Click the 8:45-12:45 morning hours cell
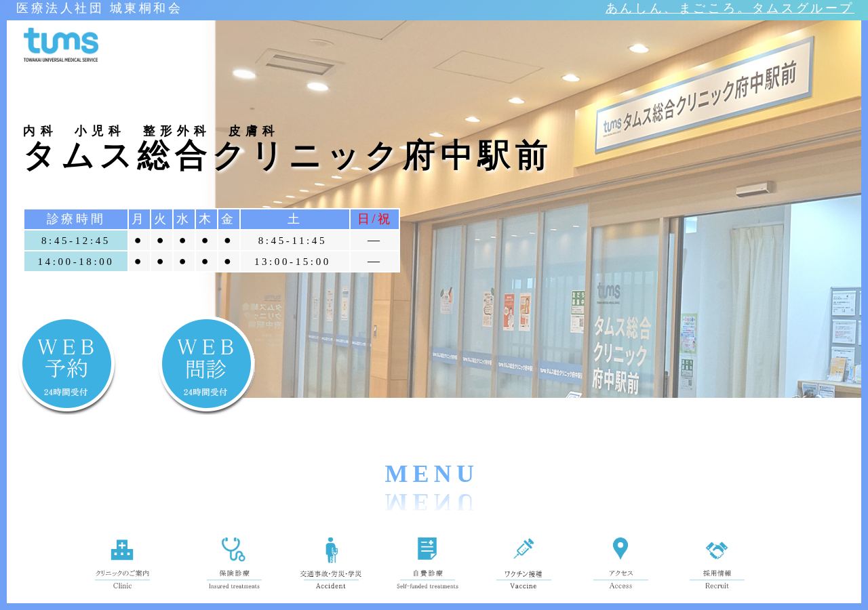The width and height of the screenshot is (868, 610). point(76,241)
